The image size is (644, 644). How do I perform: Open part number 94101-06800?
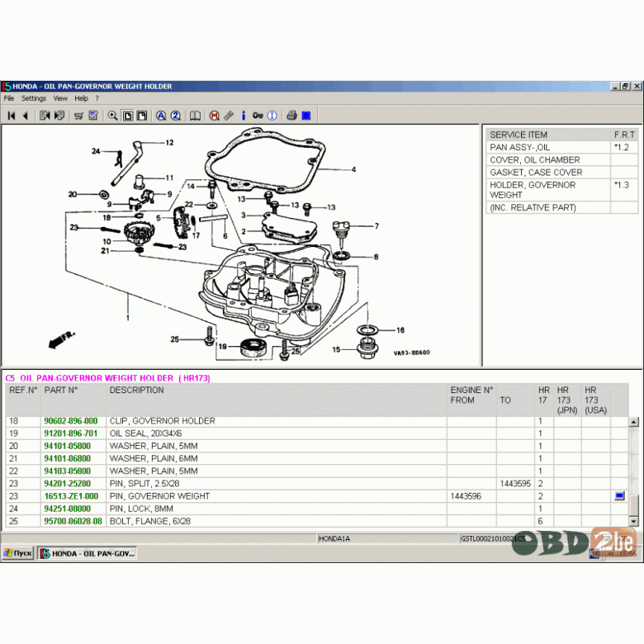[x=68, y=459]
